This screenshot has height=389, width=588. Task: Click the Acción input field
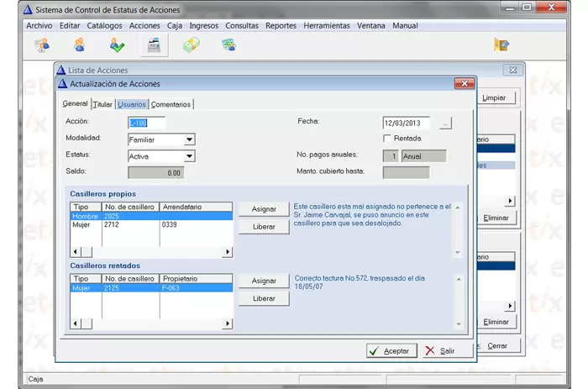click(x=147, y=123)
